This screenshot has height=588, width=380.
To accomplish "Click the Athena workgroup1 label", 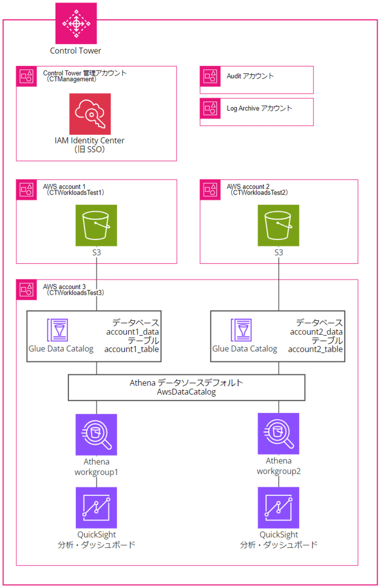I will click(x=96, y=467).
